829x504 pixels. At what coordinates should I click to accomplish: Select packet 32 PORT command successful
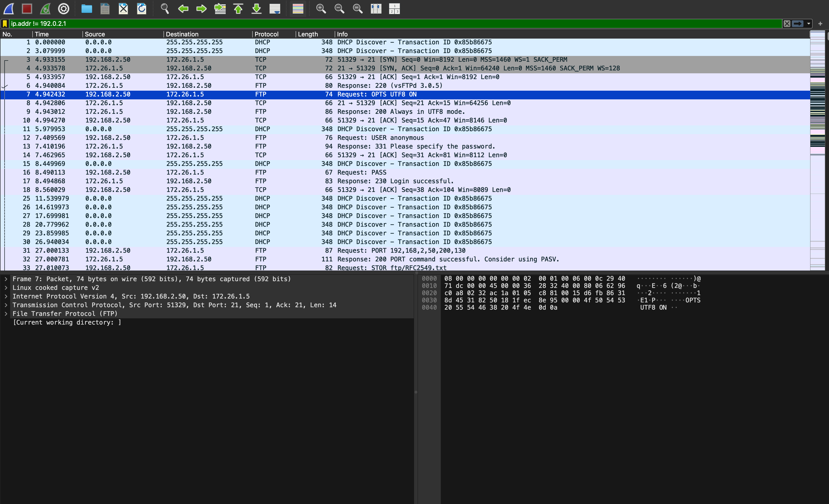405,259
